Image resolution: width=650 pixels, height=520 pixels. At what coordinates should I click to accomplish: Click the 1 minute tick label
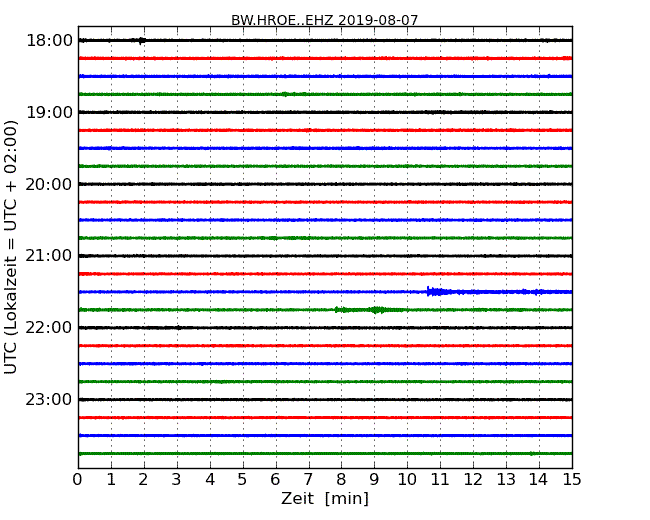pyautogui.click(x=111, y=480)
